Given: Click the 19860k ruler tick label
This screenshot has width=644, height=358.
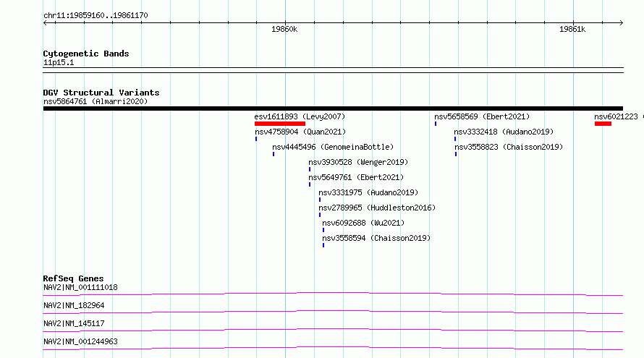Looking at the screenshot, I should [284, 29].
